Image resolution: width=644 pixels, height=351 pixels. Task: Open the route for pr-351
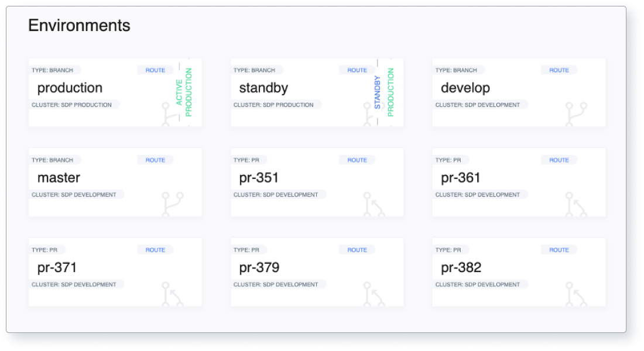coord(357,160)
